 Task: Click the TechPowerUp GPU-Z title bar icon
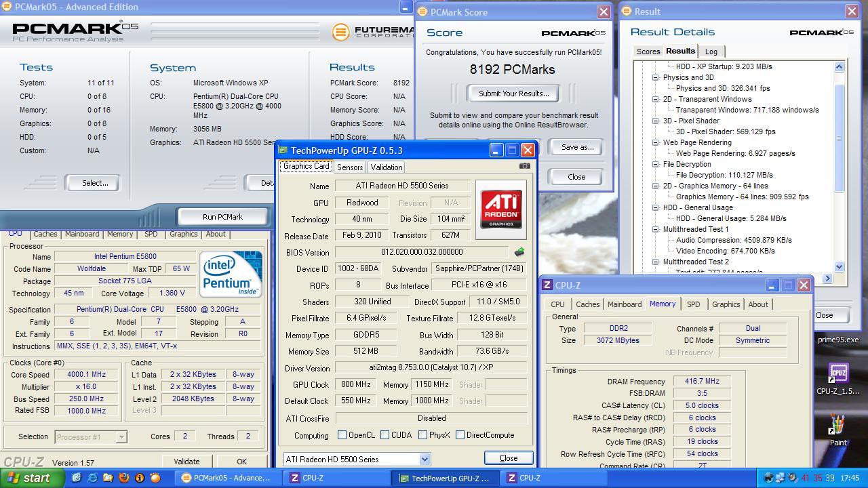[284, 150]
